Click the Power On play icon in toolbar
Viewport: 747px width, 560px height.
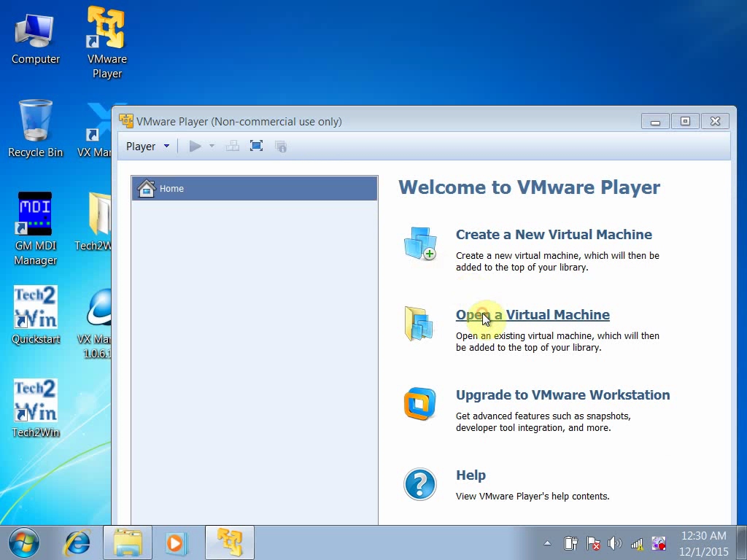[195, 146]
